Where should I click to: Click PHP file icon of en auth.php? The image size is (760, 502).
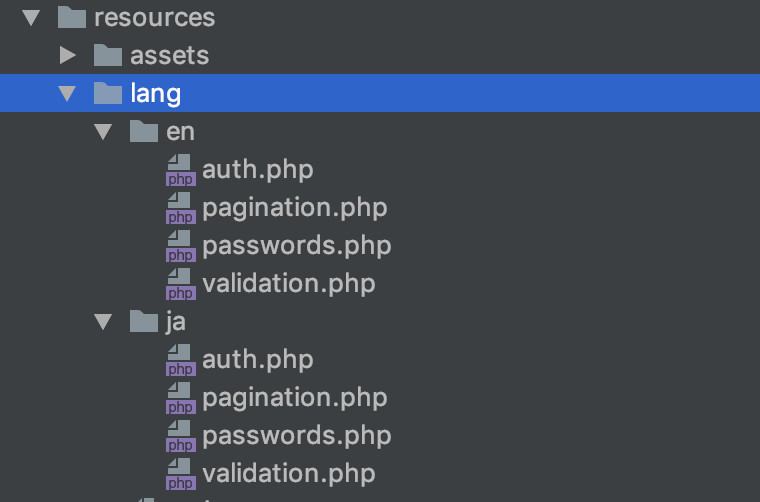[181, 170]
